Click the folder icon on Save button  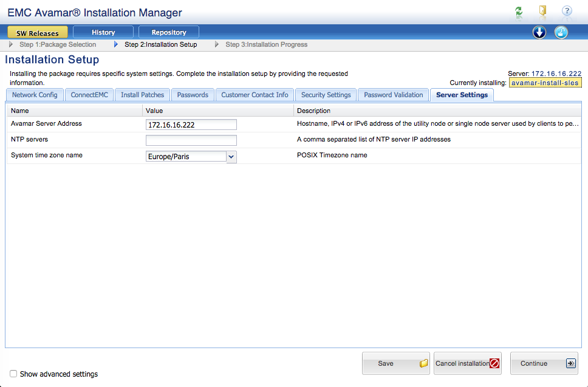pyautogui.click(x=423, y=363)
